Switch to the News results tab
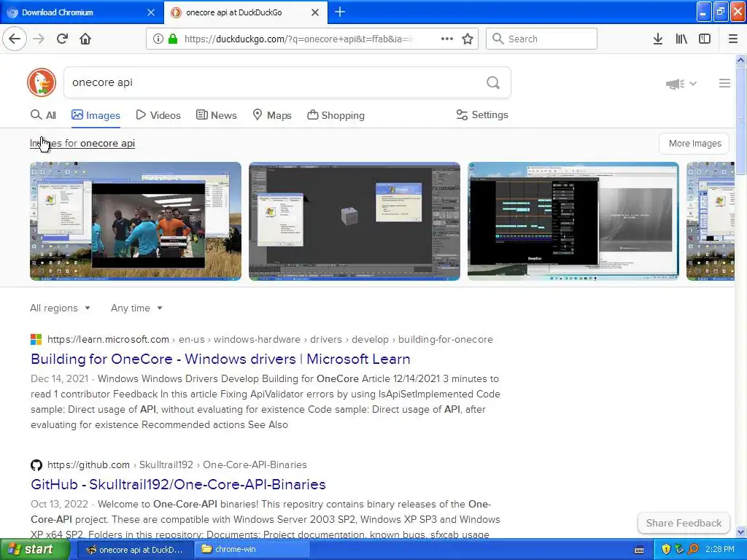The height and width of the screenshot is (560, 747). pyautogui.click(x=216, y=115)
